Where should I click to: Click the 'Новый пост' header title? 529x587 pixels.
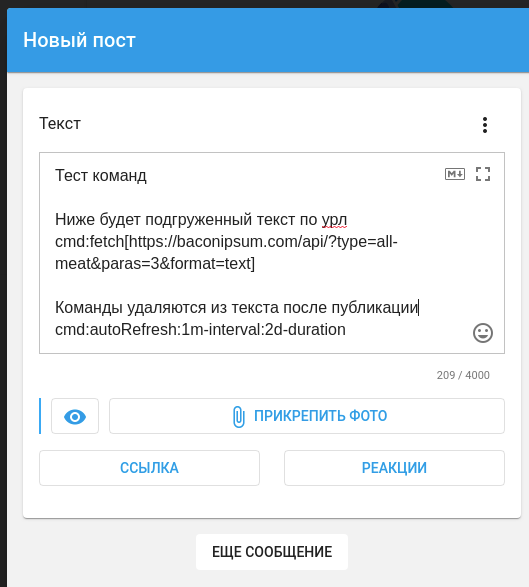[x=79, y=40]
